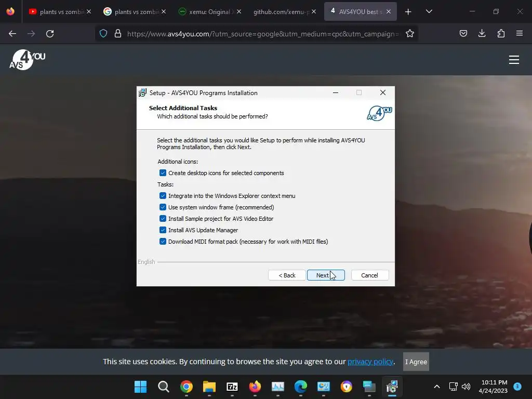Click the network icon in system tray
This screenshot has height=399, width=532.
454,387
